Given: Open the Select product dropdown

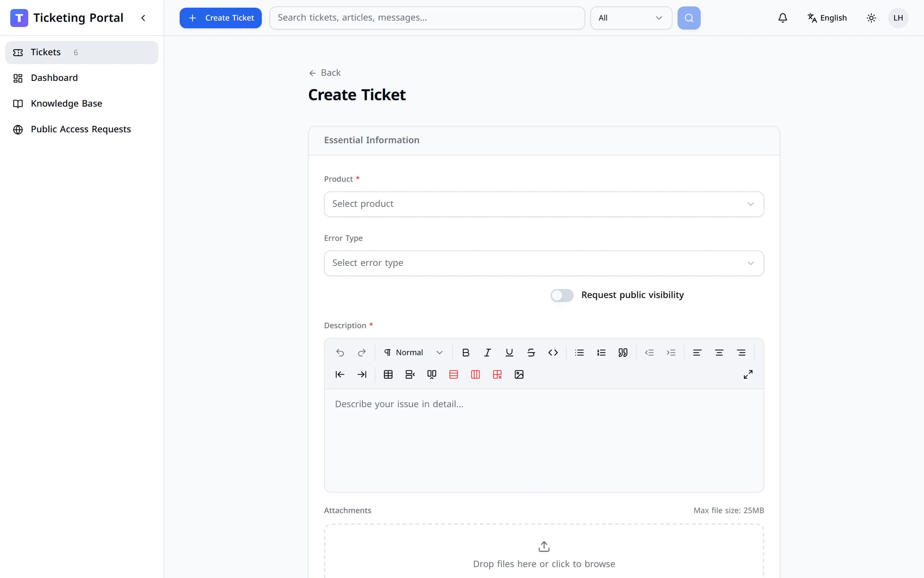Looking at the screenshot, I should point(544,204).
